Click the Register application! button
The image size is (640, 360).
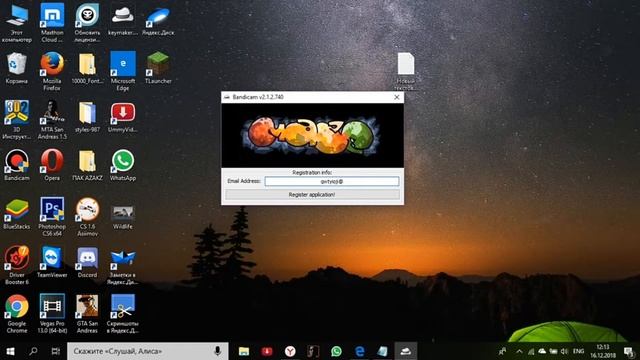coord(312,195)
